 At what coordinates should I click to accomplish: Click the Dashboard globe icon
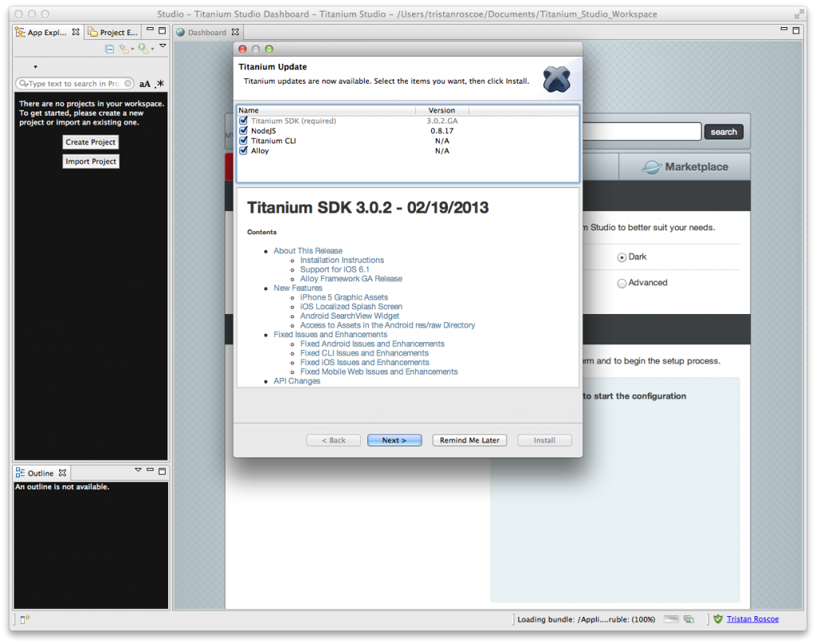click(x=181, y=32)
